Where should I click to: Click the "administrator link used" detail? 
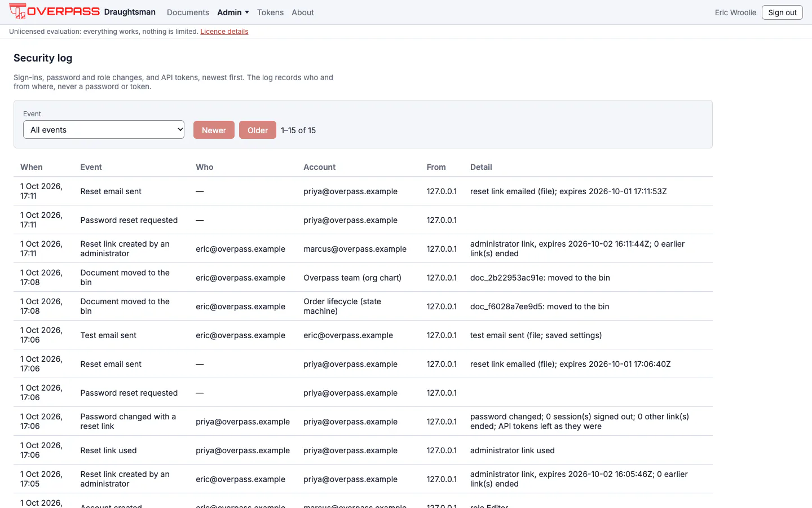[513, 450]
